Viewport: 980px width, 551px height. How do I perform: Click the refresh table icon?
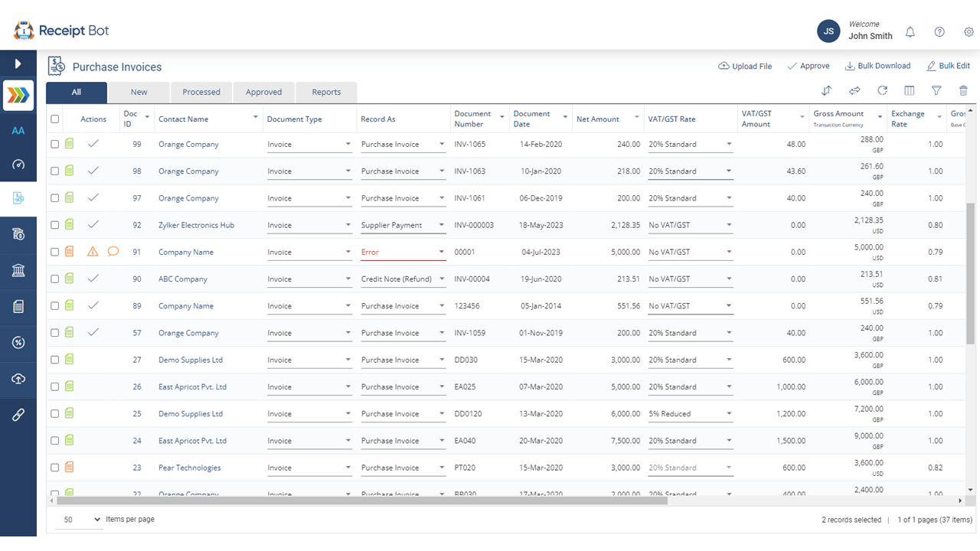coord(882,91)
